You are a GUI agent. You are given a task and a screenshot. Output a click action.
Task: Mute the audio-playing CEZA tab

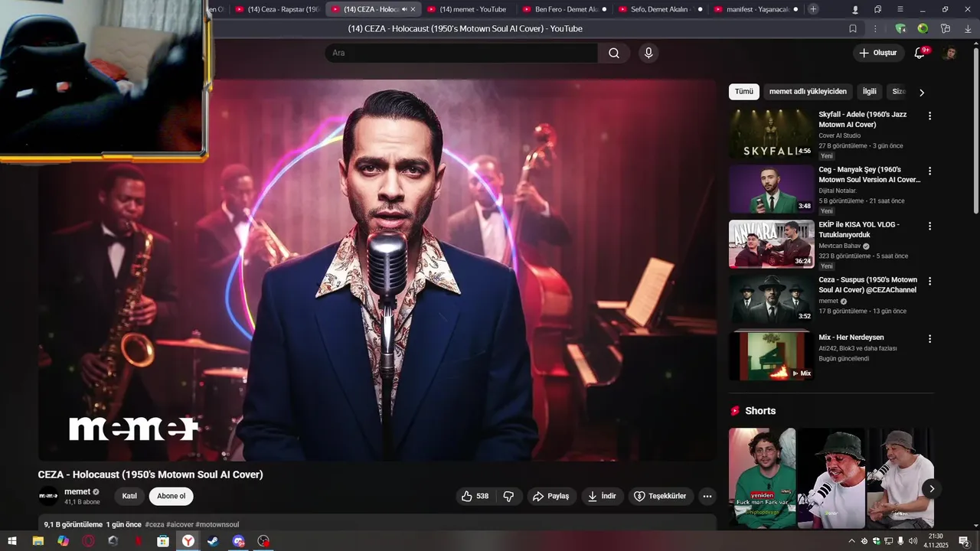(x=404, y=9)
